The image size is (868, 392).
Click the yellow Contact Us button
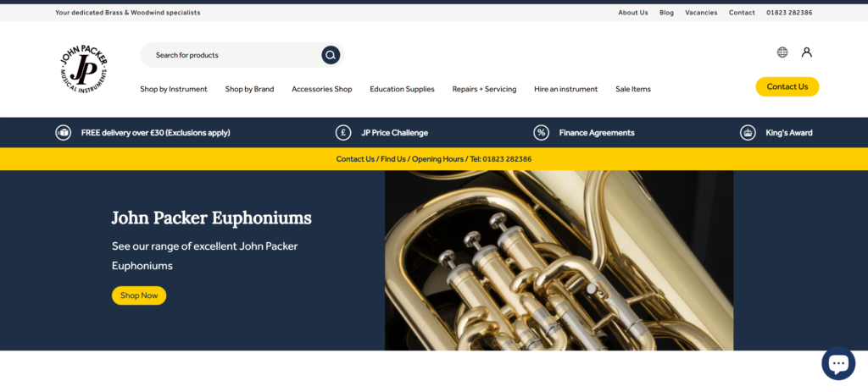pyautogui.click(x=787, y=87)
